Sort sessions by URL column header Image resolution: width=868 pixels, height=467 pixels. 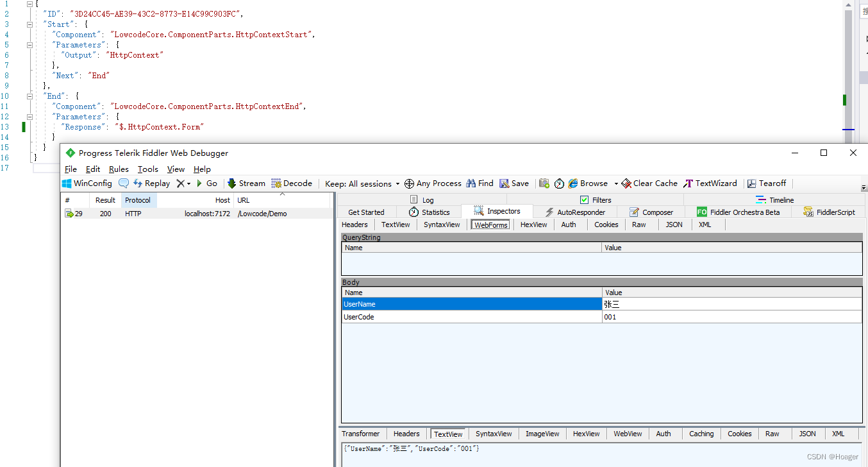click(283, 200)
